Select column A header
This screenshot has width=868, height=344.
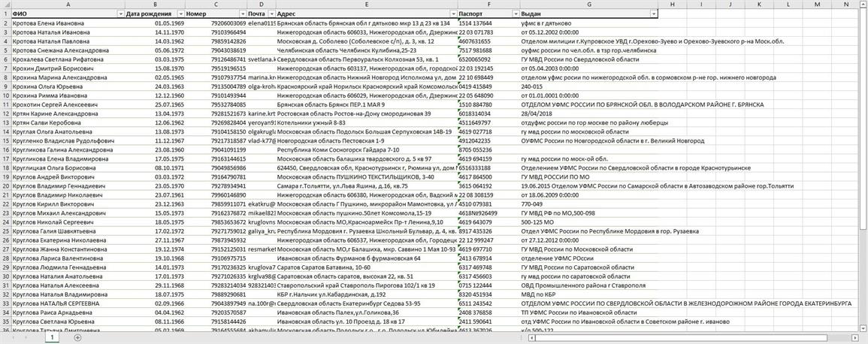coord(68,5)
